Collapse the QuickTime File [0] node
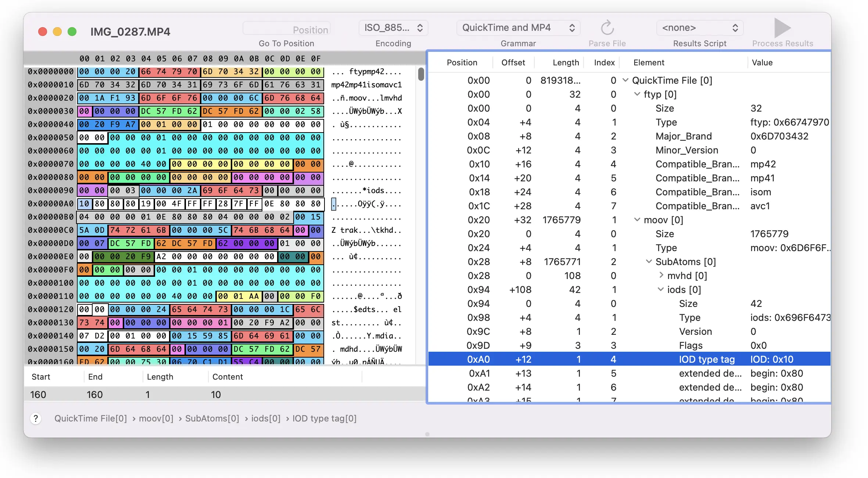 coord(625,80)
